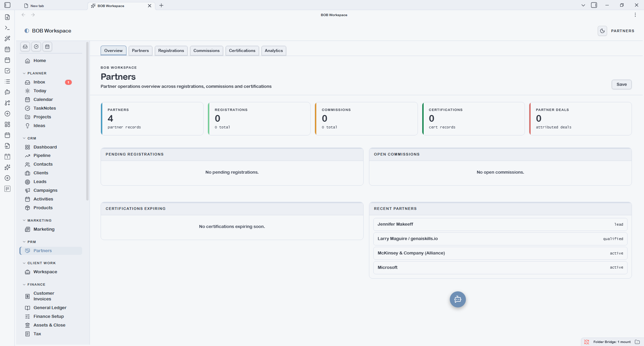The image size is (644, 346).
Task: Click the sidebar vertical scrollbar
Action: pyautogui.click(x=88, y=121)
